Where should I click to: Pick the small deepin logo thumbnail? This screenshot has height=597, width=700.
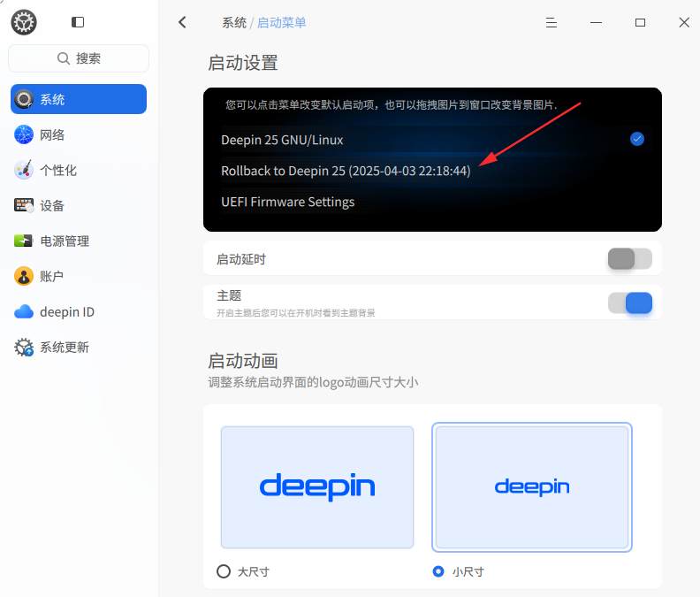[532, 487]
